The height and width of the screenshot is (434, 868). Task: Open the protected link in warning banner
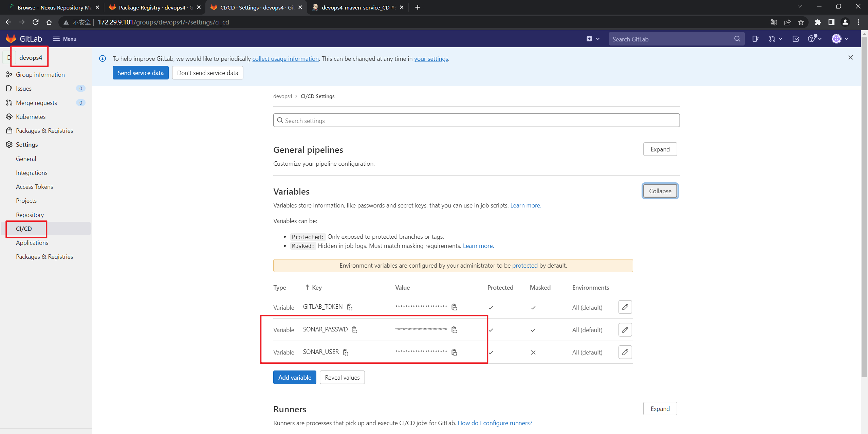[x=525, y=265]
